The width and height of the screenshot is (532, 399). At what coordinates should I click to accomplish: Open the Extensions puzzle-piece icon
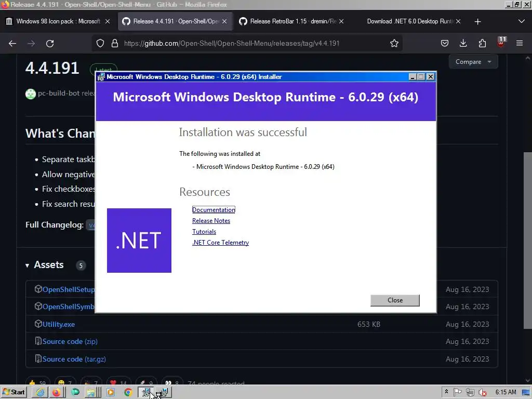482,44
